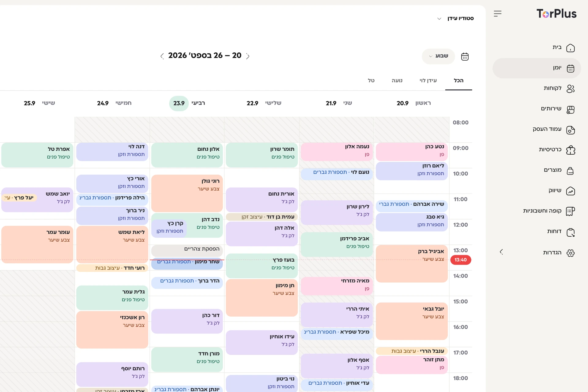The image size is (588, 392).
Task: Open the עמוד הפעם page icon
Action: (x=570, y=130)
